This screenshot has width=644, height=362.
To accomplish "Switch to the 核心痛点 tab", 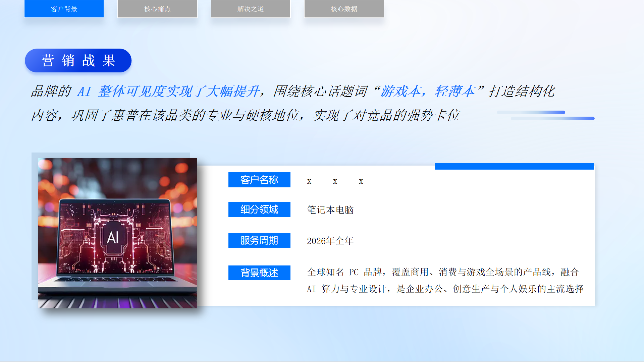I will (157, 9).
